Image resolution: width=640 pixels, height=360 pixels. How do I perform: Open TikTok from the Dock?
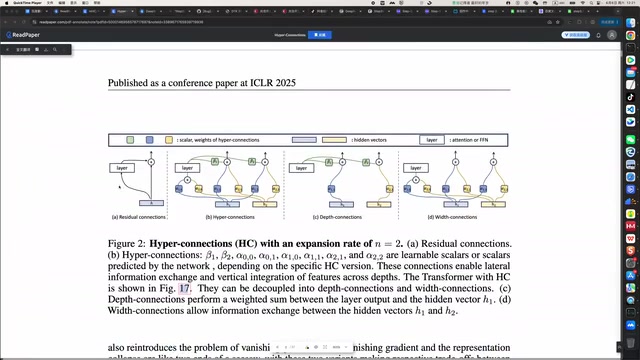point(631,97)
